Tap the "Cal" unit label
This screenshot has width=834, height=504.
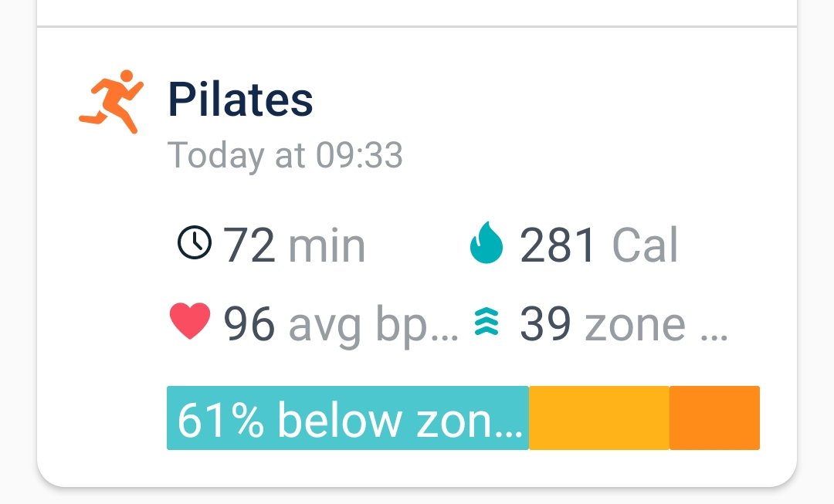coord(645,245)
